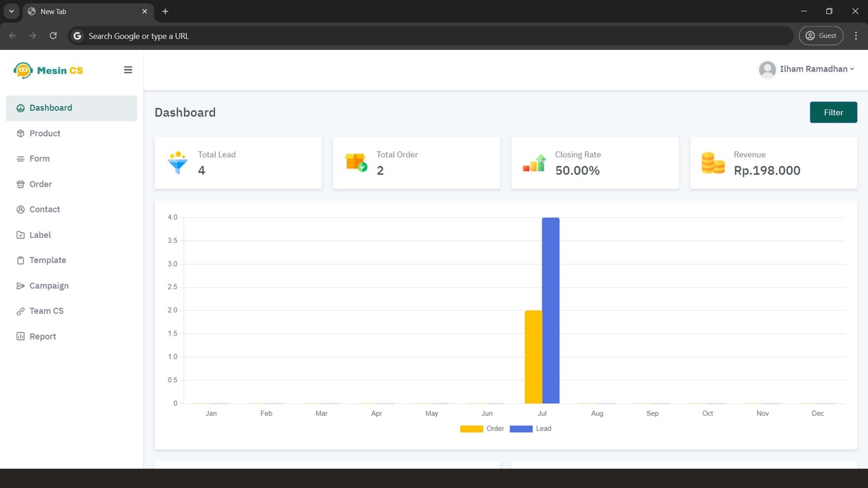Open the Chrome three-dot menu
Image resolution: width=868 pixels, height=488 pixels.
coord(856,36)
